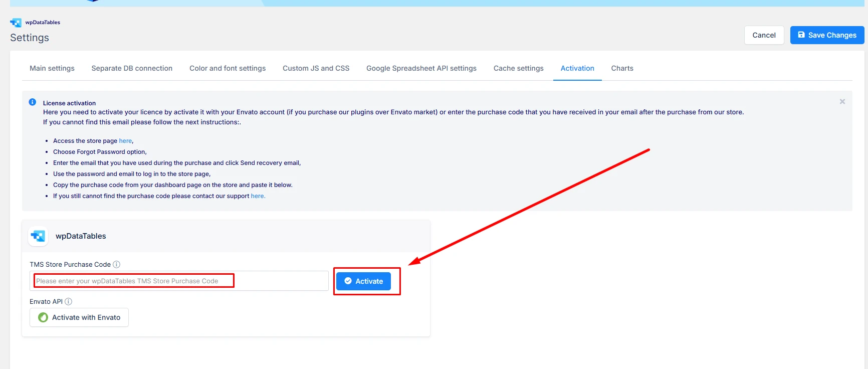Click the 'Envato API' label

coord(46,301)
